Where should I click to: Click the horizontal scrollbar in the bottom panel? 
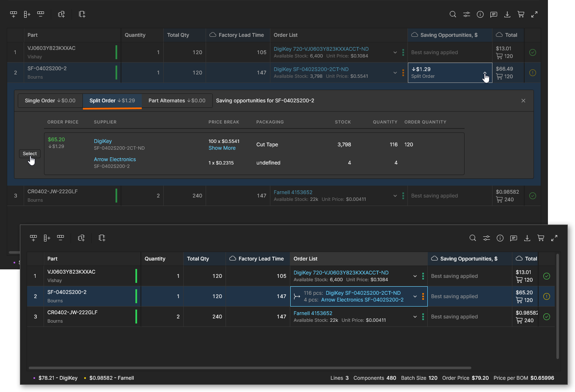pos(250,368)
